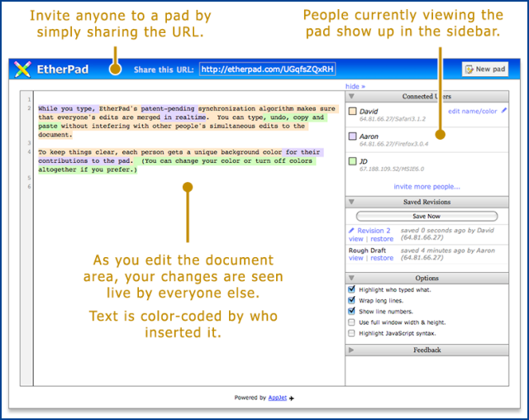Expand the Feedback section triangle
Image resolution: width=529 pixels, height=420 pixels.
pyautogui.click(x=351, y=351)
